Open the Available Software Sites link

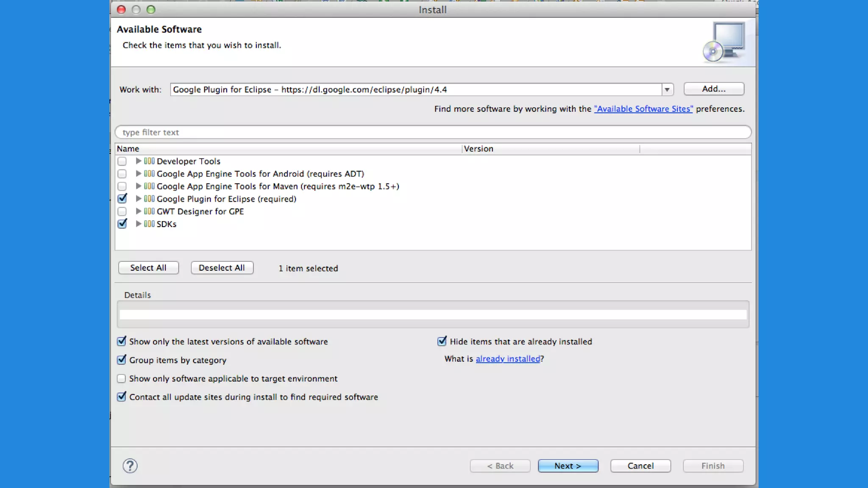643,109
